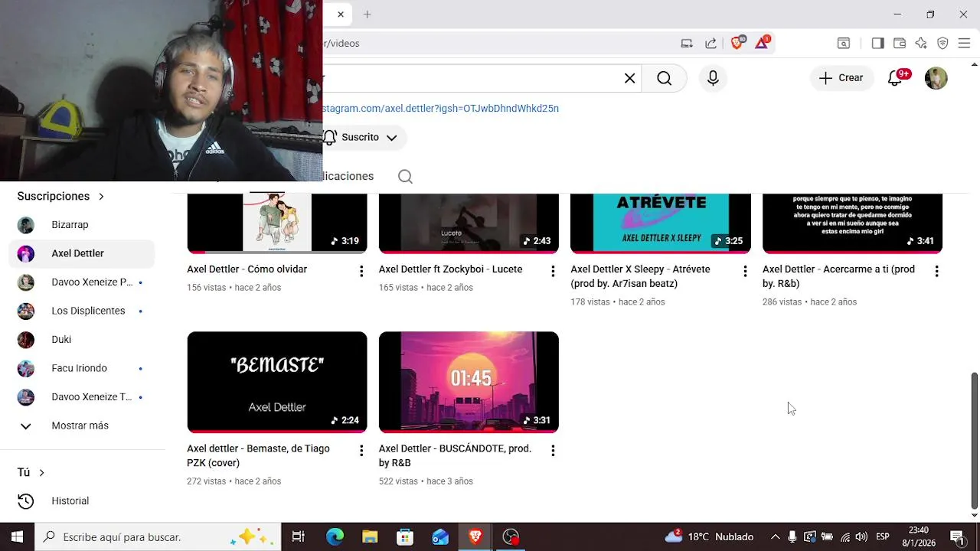The width and height of the screenshot is (980, 551).
Task: Open the weather 18°C Nublado widget
Action: [709, 537]
